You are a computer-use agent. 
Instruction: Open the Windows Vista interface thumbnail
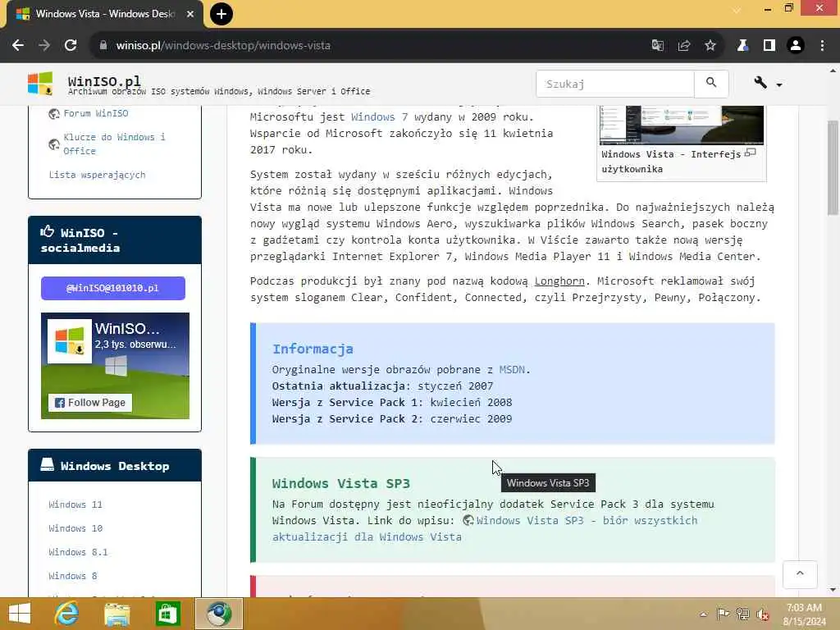coord(682,125)
